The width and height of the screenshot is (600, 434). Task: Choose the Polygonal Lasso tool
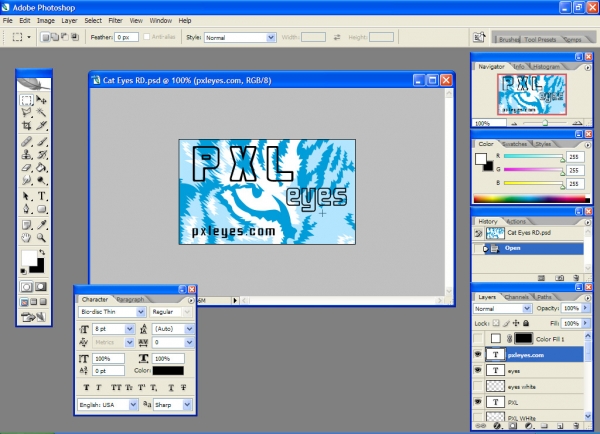click(26, 113)
